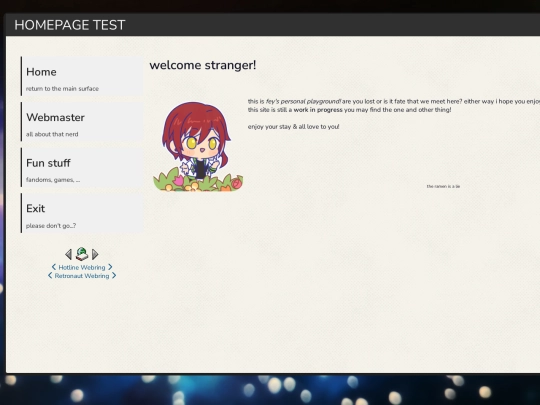
Task: Click the HOMEPAGE TEST title
Action: (70, 25)
